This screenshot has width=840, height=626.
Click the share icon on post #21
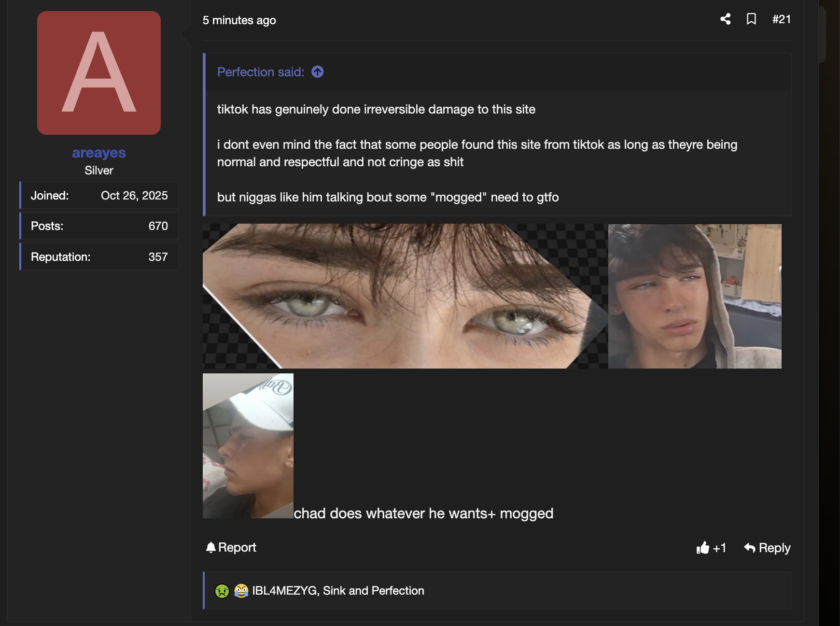tap(725, 19)
